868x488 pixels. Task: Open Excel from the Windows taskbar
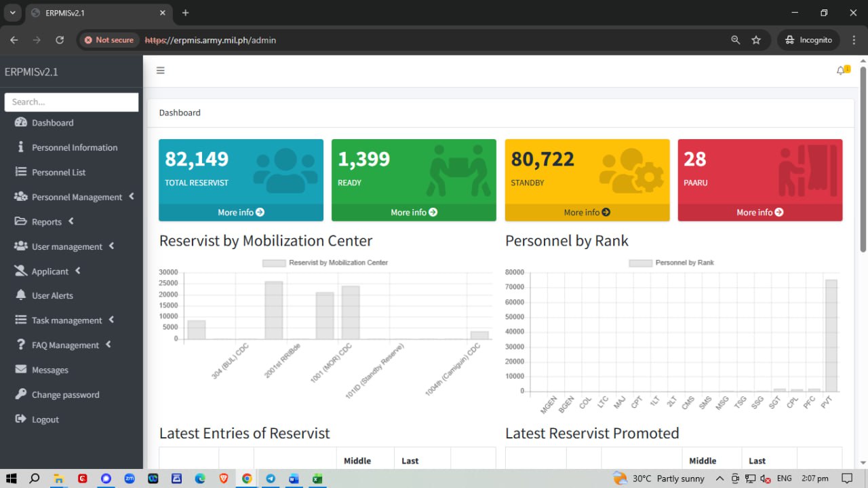[x=317, y=478]
